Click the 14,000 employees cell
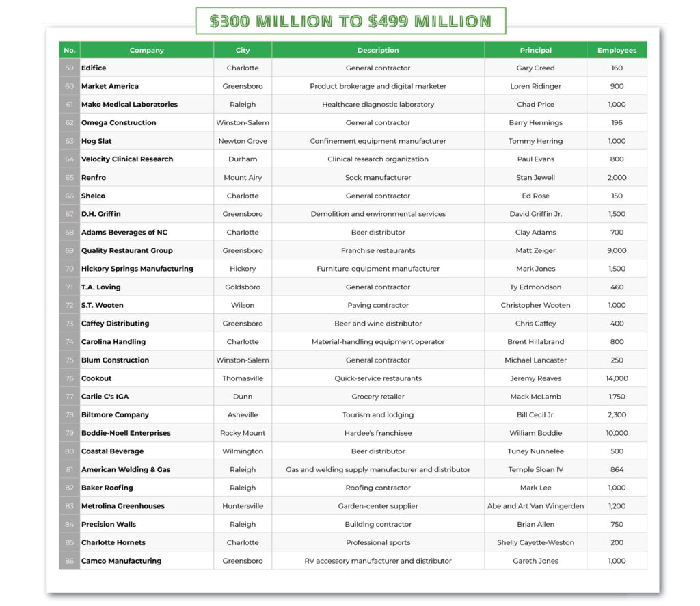Screen dimensions: 700x606 (617, 378)
